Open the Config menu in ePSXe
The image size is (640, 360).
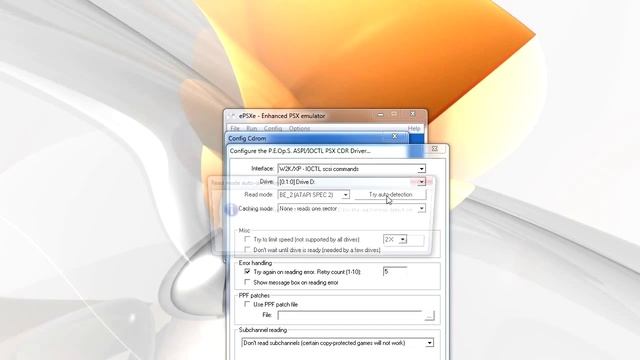(273, 128)
